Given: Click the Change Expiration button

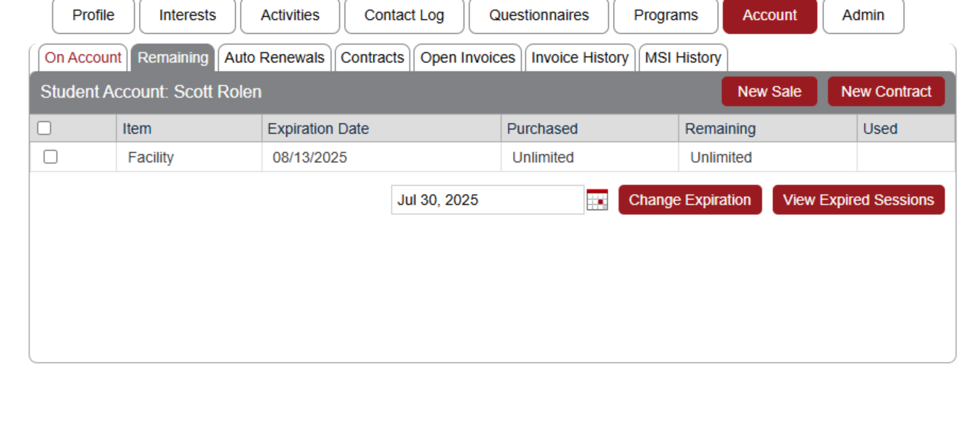Looking at the screenshot, I should tap(689, 200).
